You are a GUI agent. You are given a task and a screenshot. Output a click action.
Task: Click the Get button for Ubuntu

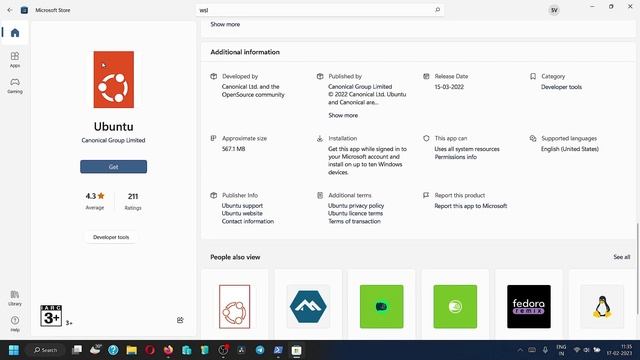point(113,167)
